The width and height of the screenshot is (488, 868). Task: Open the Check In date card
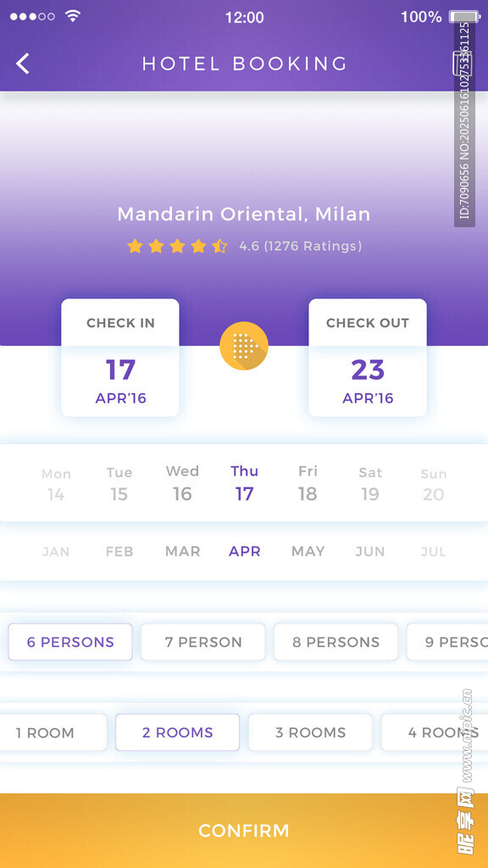120,358
